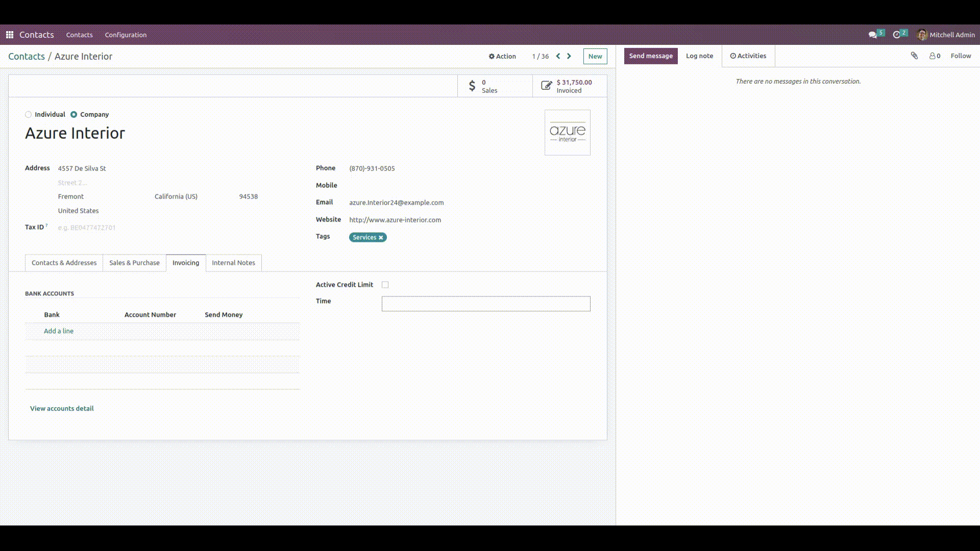Screen dimensions: 980x551
Task: Go to next record arrow
Action: (569, 56)
